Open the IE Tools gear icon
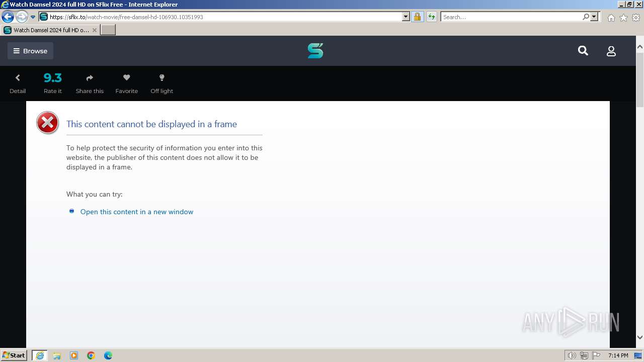Image resolution: width=644 pixels, height=362 pixels. [636, 18]
